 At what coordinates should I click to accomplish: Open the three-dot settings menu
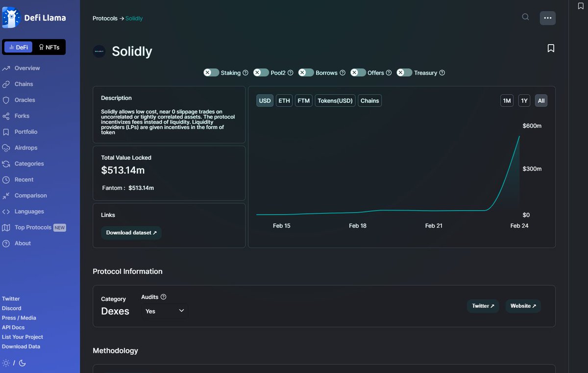547,18
